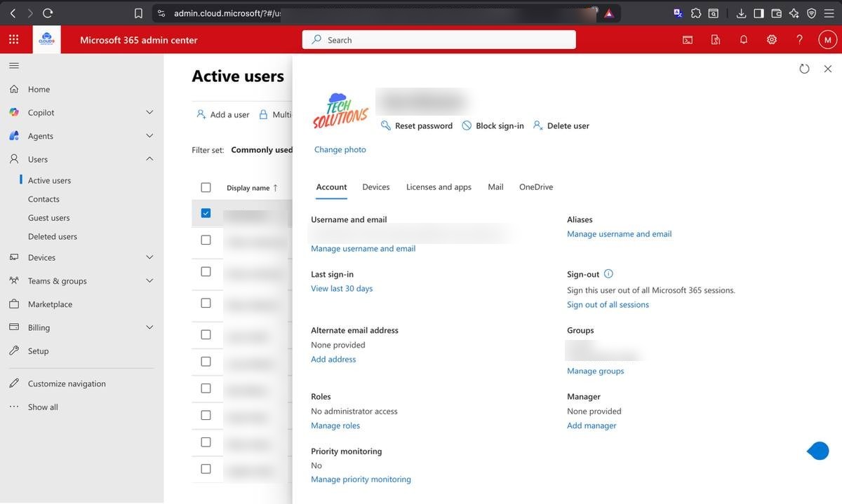
Task: Click Manage roles link
Action: 335,425
